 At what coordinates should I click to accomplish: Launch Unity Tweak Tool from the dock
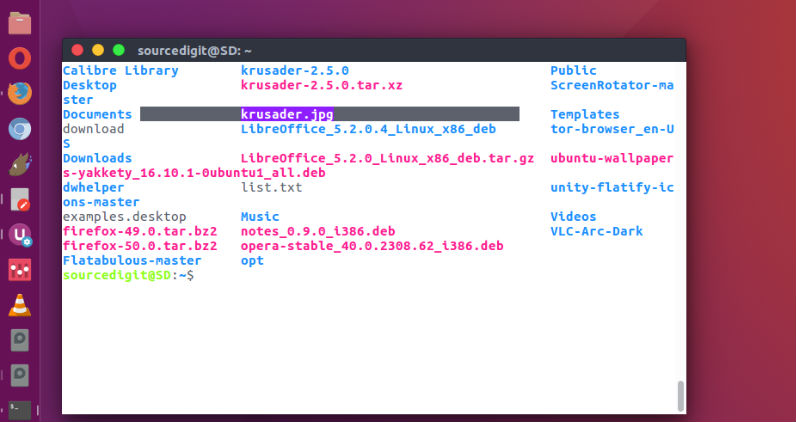point(20,235)
